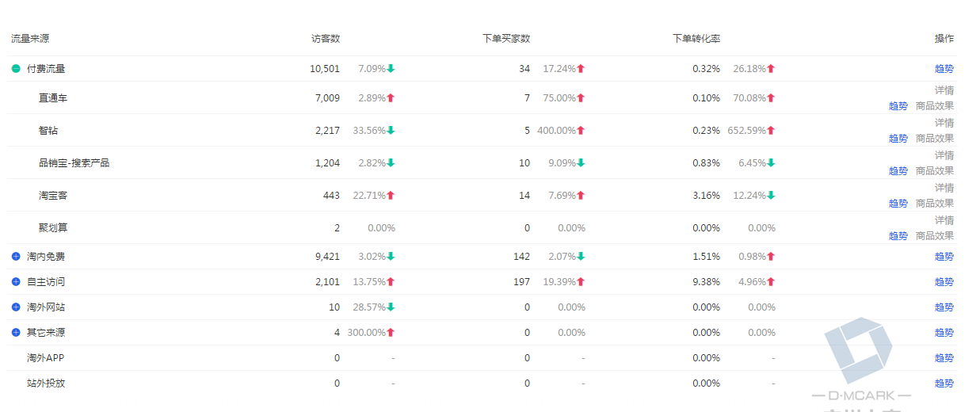This screenshot has height=412, width=980.
Task: Click the 下单转化率 column header
Action: (x=696, y=39)
